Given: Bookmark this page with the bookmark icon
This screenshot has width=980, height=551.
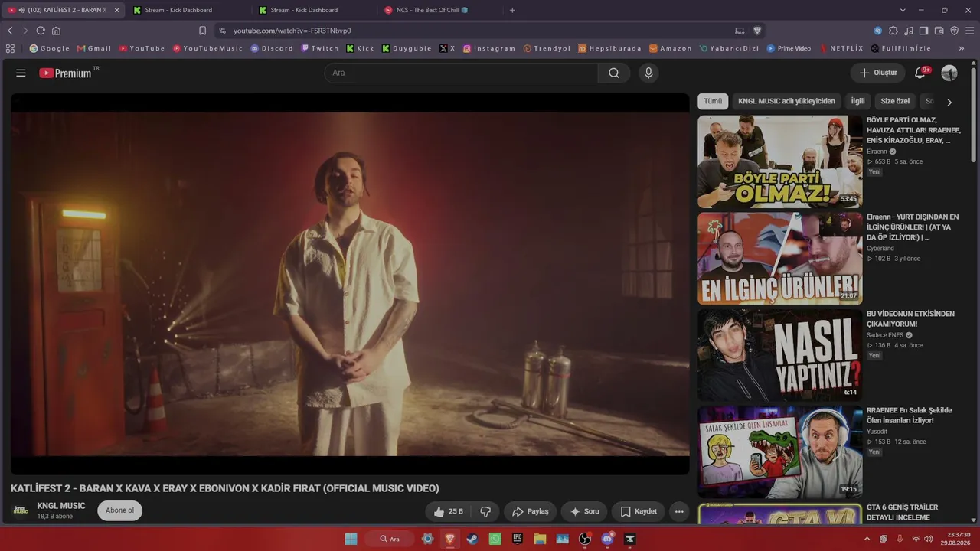Looking at the screenshot, I should tap(202, 31).
